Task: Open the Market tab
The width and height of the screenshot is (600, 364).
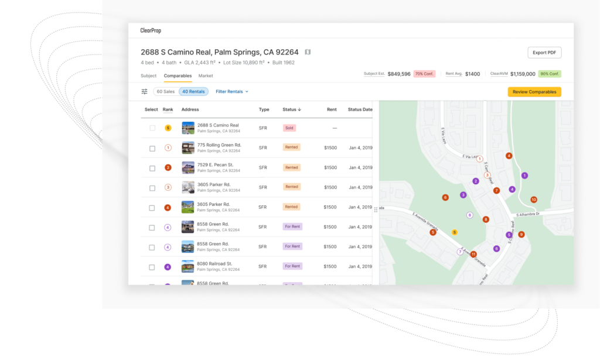Action: pos(206,75)
